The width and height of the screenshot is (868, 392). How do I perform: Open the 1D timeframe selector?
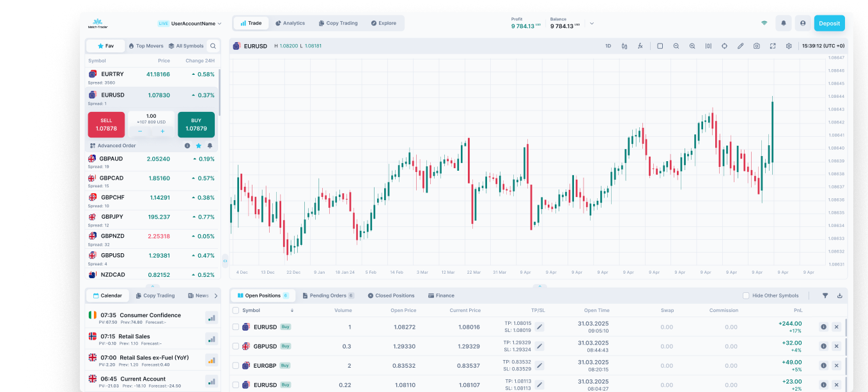pyautogui.click(x=608, y=46)
